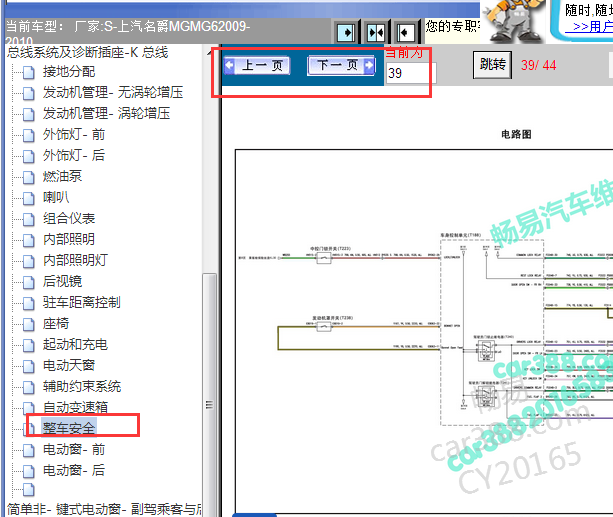Screen dimensions: 613x517
Task: Click the expand-left panel arrow icon
Action: (405, 32)
